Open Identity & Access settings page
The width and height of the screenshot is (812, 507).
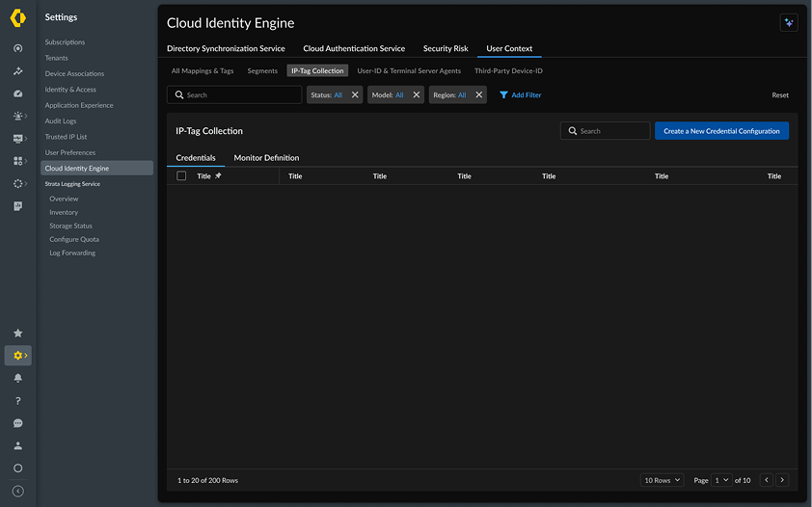click(x=70, y=90)
